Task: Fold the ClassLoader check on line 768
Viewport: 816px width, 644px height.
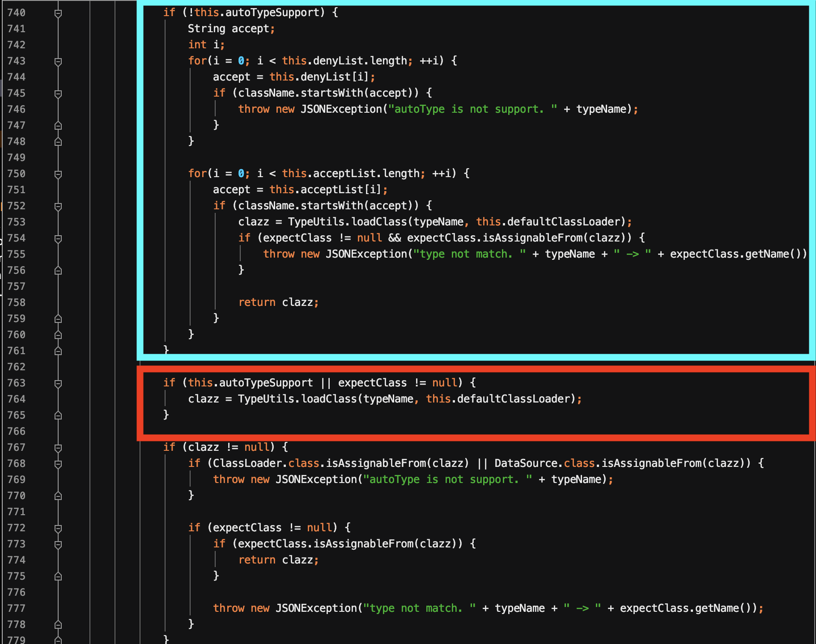Action: point(58,464)
